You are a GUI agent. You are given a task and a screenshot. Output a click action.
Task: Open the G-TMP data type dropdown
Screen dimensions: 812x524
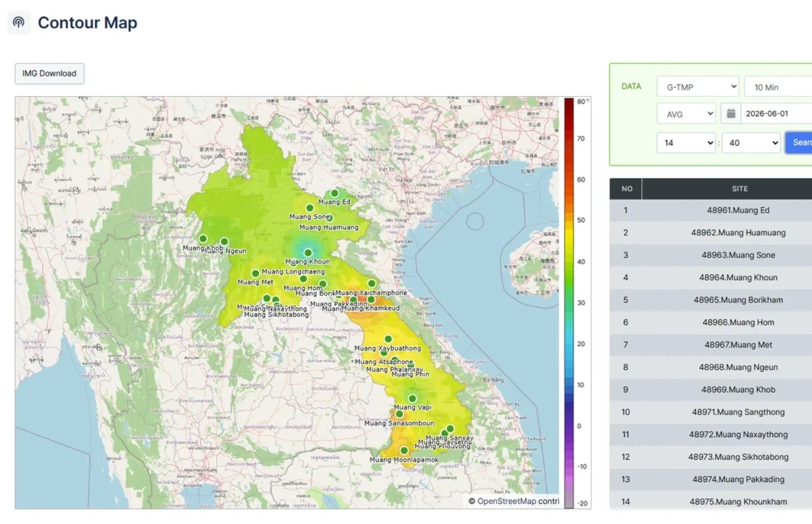(698, 87)
